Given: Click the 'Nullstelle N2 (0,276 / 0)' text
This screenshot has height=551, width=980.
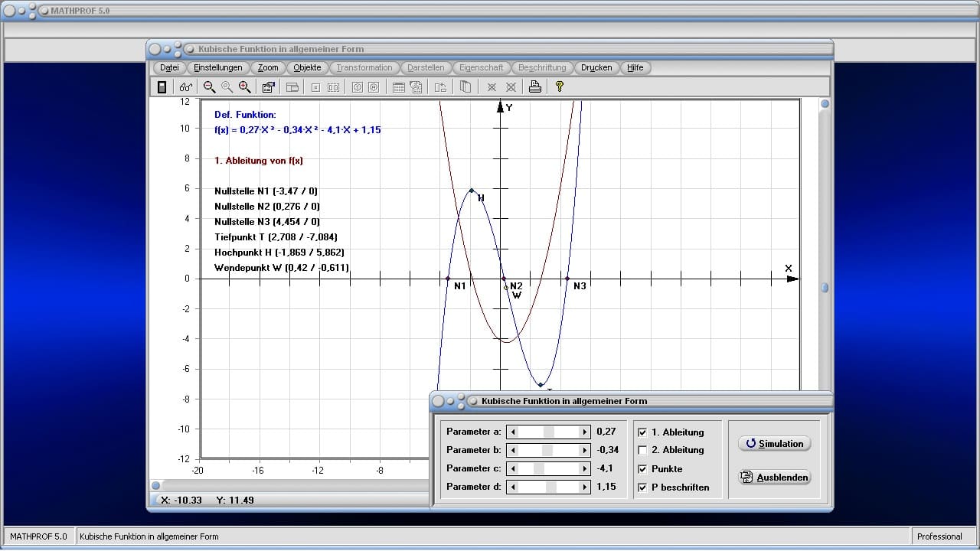Looking at the screenshot, I should (x=267, y=207).
